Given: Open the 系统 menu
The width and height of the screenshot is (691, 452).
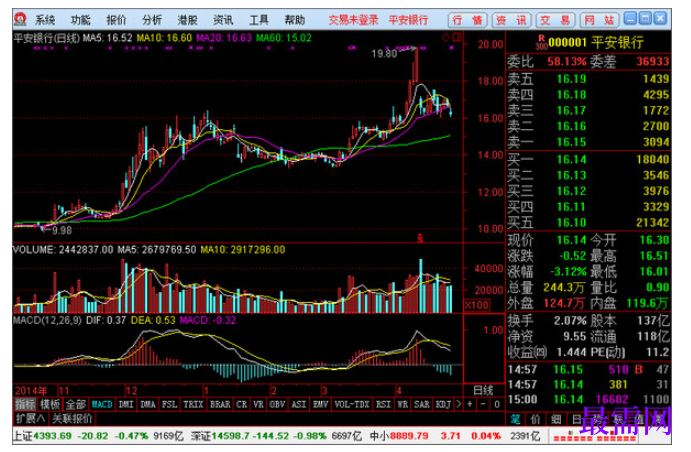Looking at the screenshot, I should click(45, 20).
